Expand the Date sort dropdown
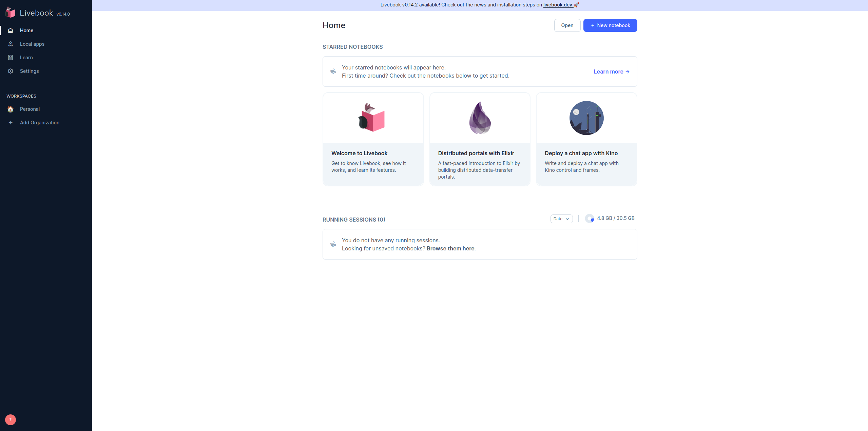 coord(561,219)
